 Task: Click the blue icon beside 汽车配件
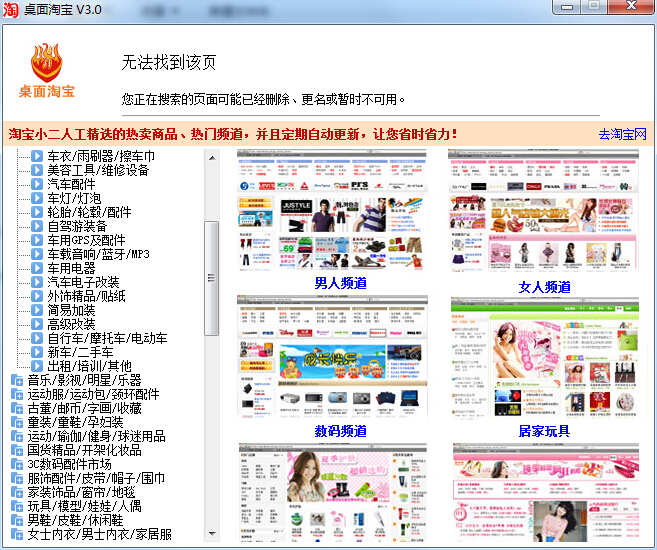(37, 184)
